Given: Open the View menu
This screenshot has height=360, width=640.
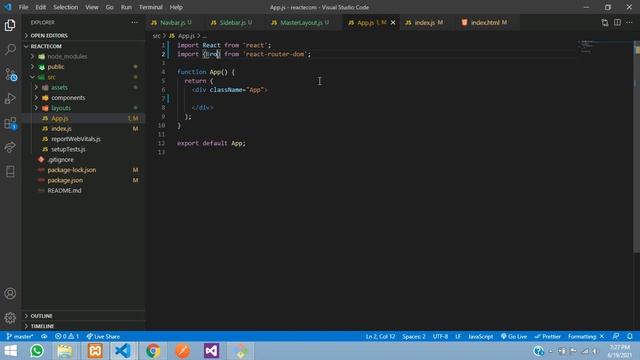Looking at the screenshot, I should click(92, 7).
